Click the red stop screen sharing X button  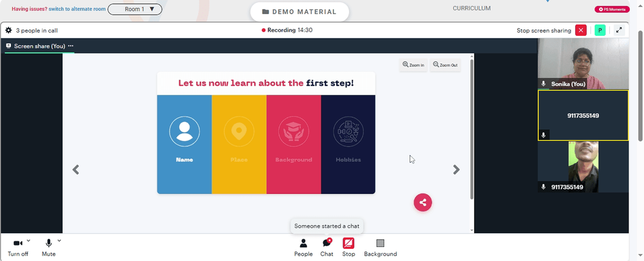(x=581, y=30)
